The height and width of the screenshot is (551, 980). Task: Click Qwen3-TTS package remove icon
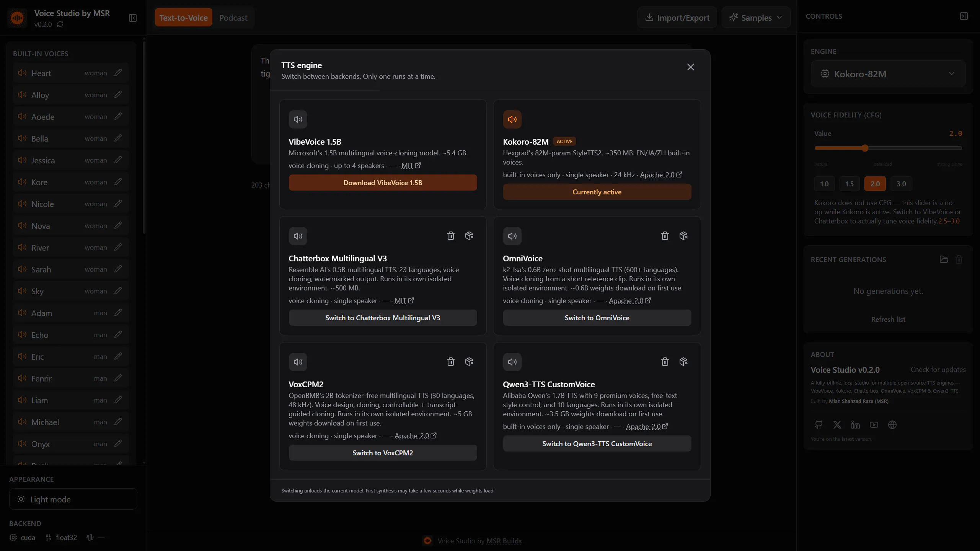click(x=683, y=362)
